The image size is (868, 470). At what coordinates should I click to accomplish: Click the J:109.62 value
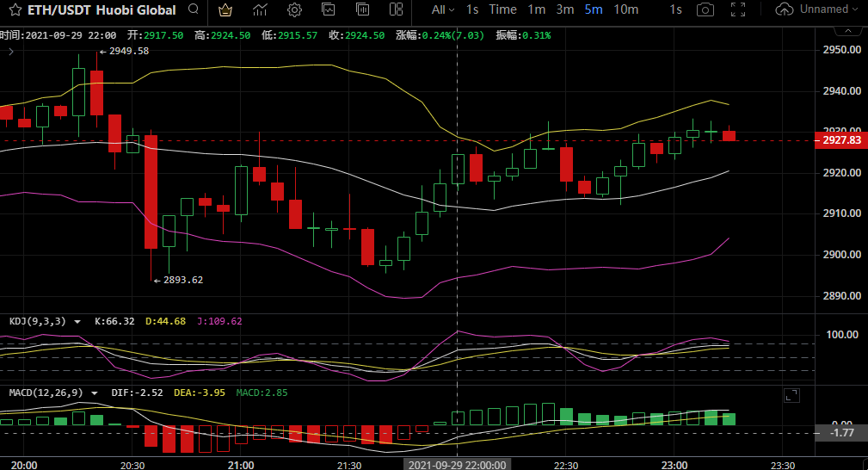point(219,321)
